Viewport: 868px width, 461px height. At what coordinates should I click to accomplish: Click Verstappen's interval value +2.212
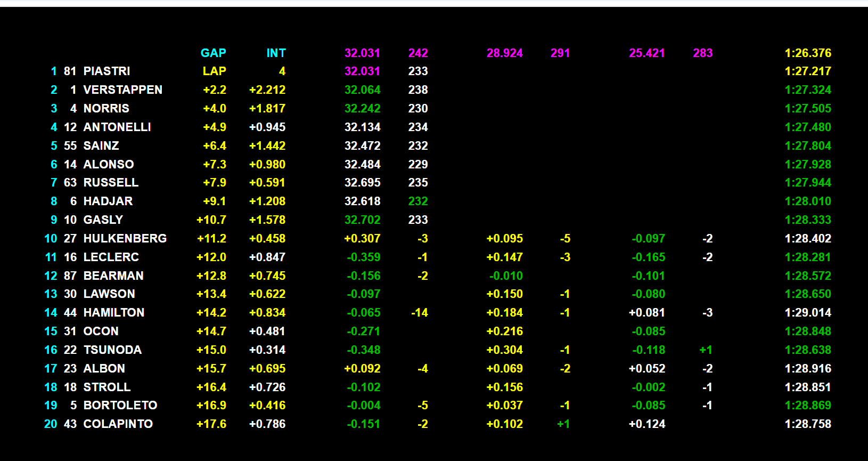point(267,90)
